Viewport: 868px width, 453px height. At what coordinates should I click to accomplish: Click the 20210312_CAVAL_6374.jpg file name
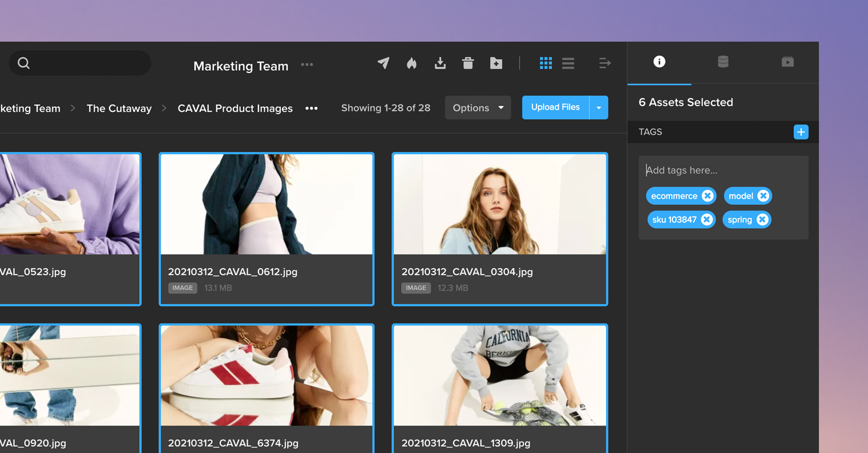tap(233, 443)
